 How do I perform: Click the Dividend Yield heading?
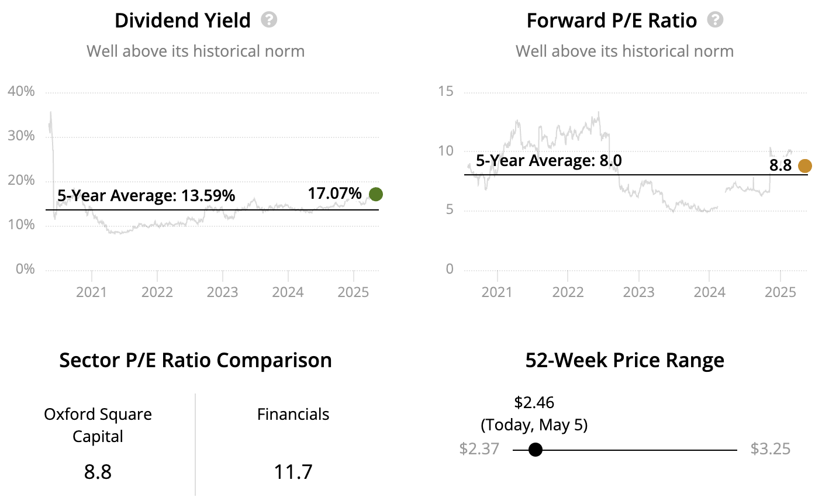(182, 20)
